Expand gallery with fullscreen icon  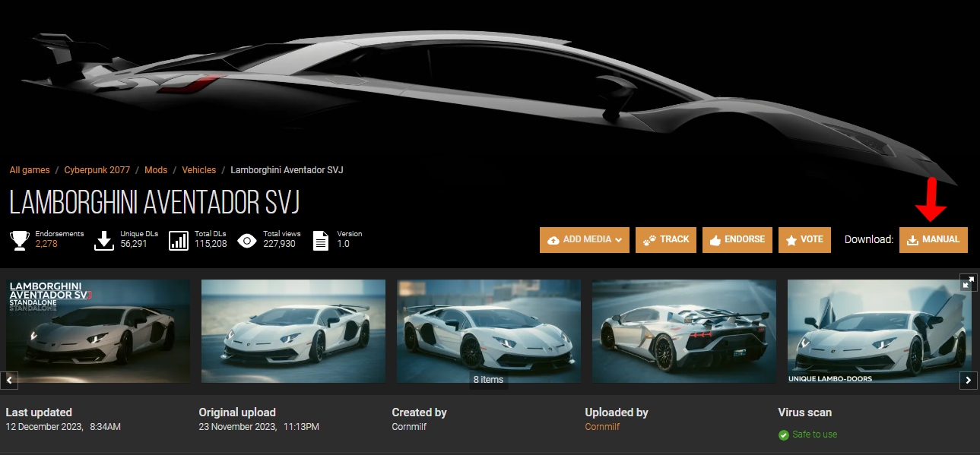click(968, 282)
